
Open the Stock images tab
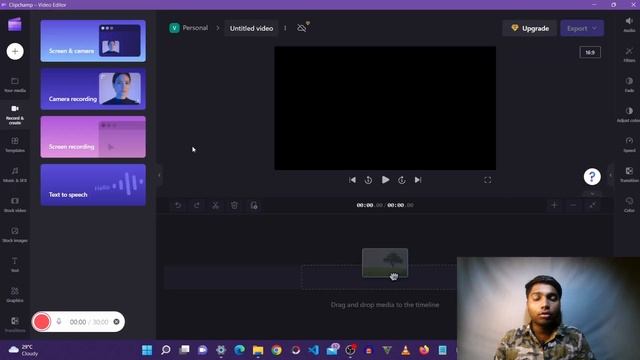[15, 235]
